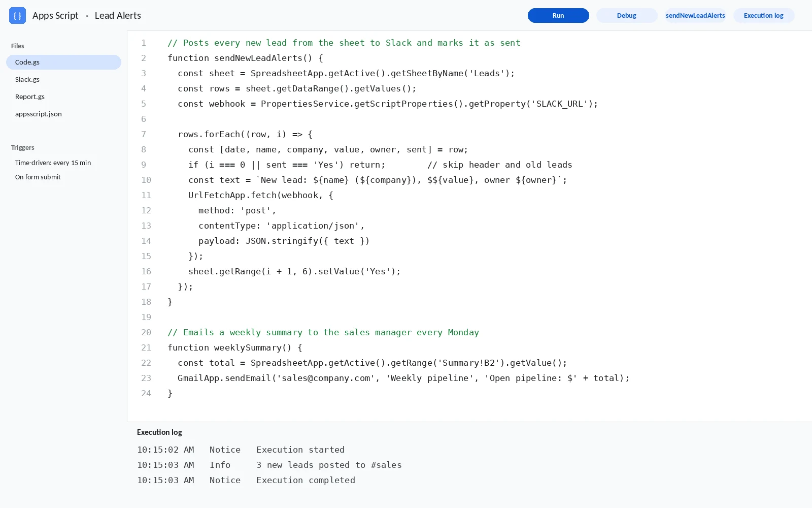Image resolution: width=812 pixels, height=508 pixels.
Task: Click the const rows getDataRange line
Action: click(x=297, y=88)
